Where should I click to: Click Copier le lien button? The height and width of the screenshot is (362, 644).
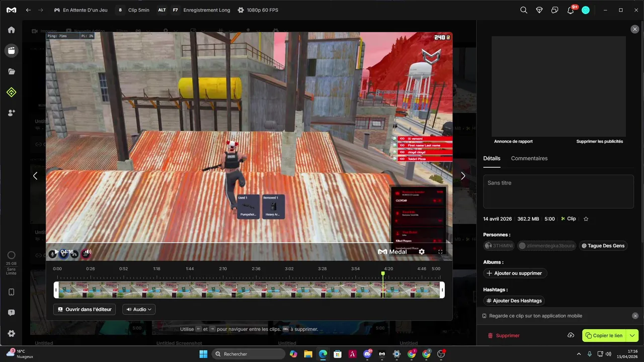point(604,335)
